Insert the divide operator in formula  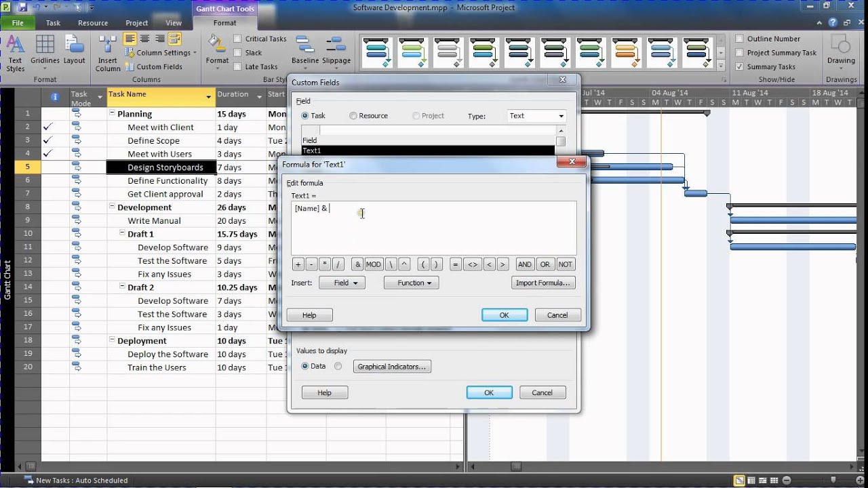coord(338,264)
